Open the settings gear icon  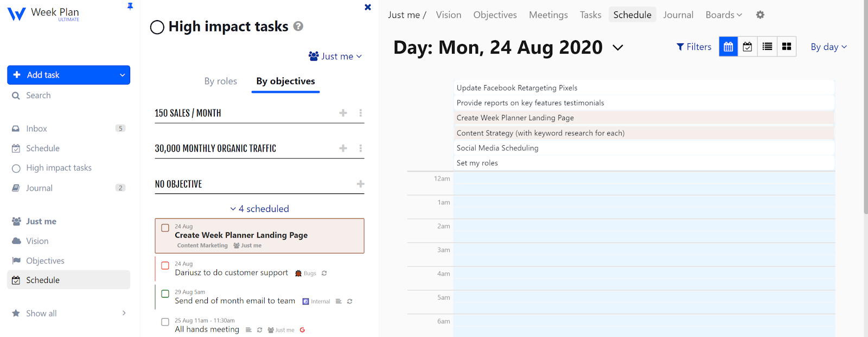pos(760,15)
